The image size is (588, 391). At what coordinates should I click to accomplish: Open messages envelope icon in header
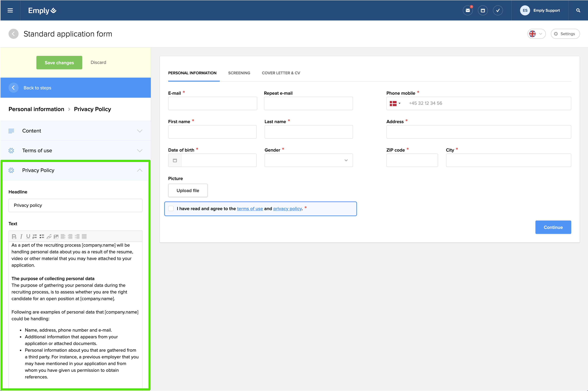tap(467, 11)
